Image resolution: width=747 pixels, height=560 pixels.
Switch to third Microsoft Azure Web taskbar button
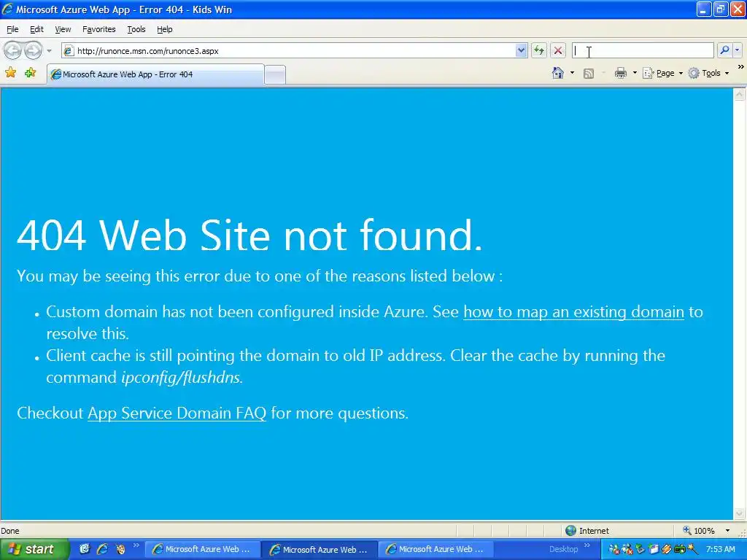pyautogui.click(x=436, y=549)
